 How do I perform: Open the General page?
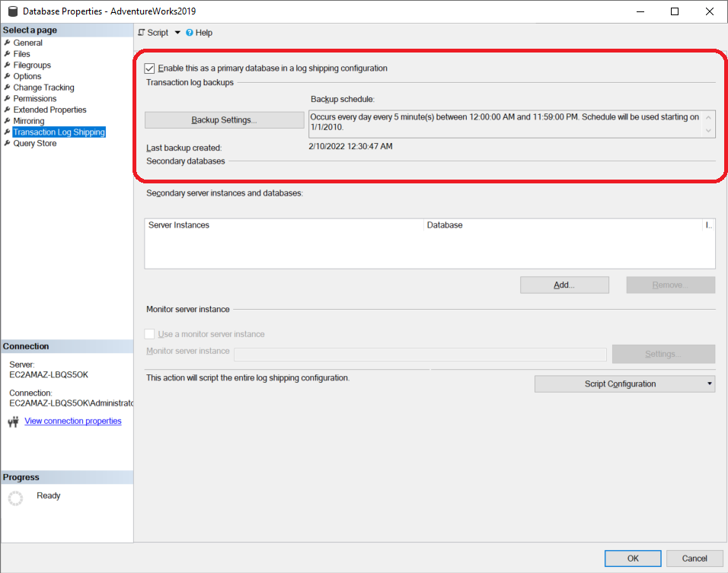point(28,43)
